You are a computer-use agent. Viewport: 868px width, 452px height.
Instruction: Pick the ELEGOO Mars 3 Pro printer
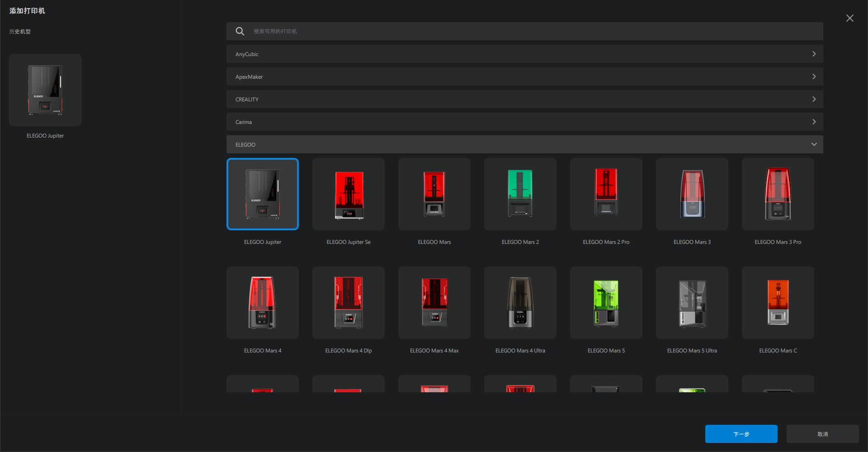point(778,194)
